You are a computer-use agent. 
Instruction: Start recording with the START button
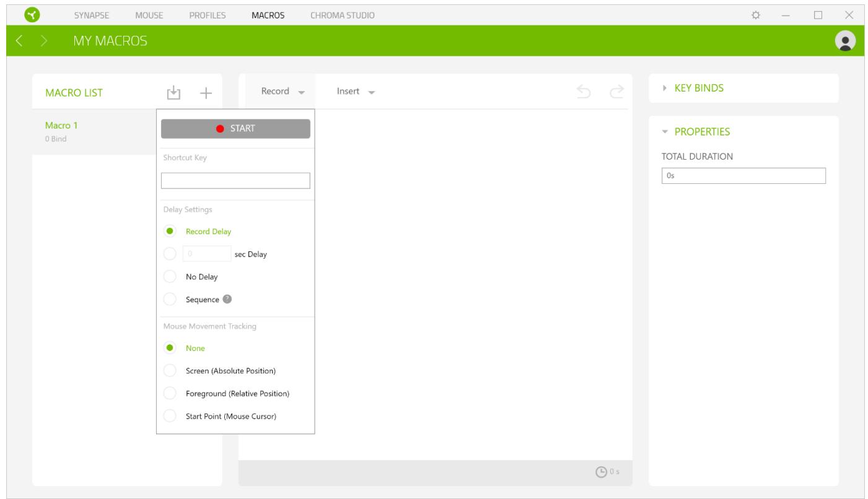pyautogui.click(x=235, y=129)
